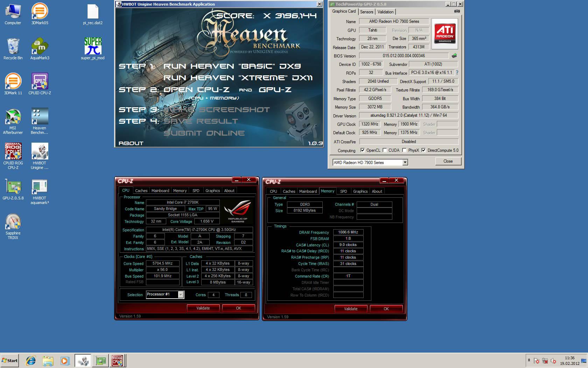Image resolution: width=588 pixels, height=368 pixels.
Task: Open Windows Media Player from the taskbar
Action: 65,360
